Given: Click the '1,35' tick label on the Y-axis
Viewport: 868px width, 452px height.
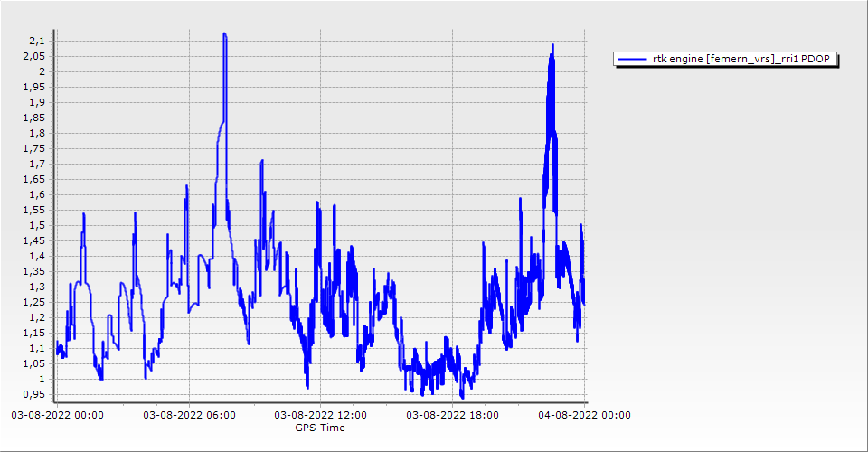Looking at the screenshot, I should coord(33,271).
